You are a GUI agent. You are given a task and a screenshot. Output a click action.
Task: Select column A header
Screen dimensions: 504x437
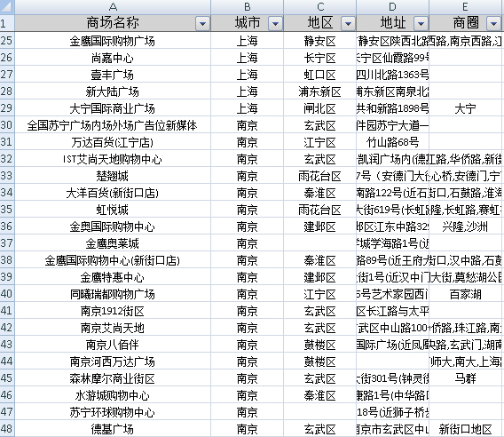click(113, 7)
